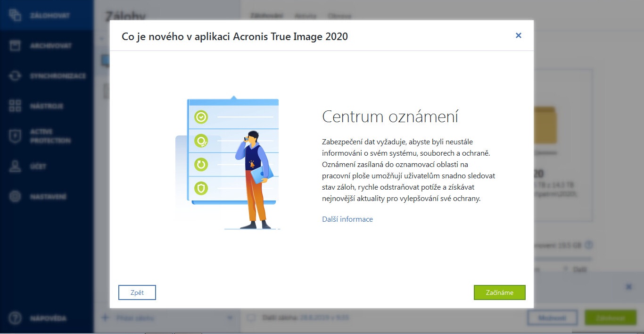Click the plus icon beside Přidat zálohu

click(105, 317)
